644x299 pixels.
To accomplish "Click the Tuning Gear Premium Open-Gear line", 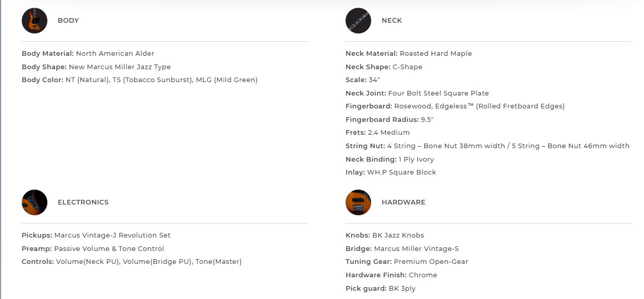I will (407, 262).
